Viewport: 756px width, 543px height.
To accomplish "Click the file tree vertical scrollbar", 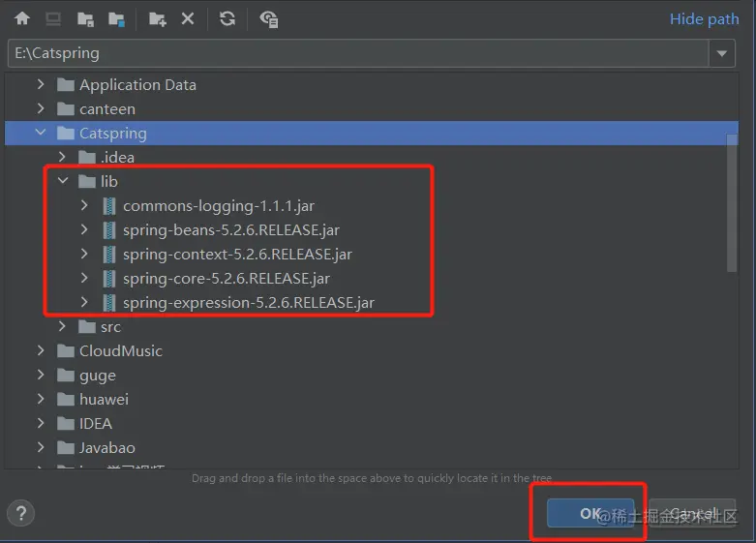I will coord(732,202).
